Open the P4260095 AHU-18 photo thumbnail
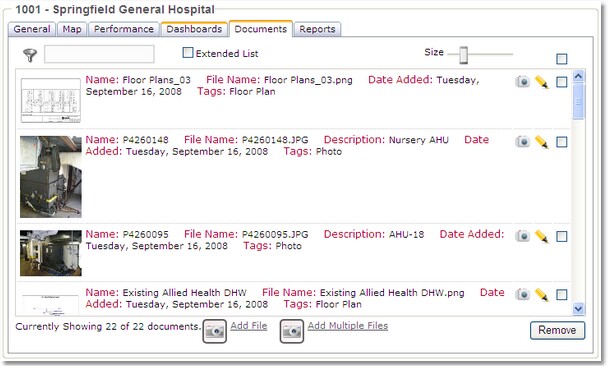 [51, 253]
